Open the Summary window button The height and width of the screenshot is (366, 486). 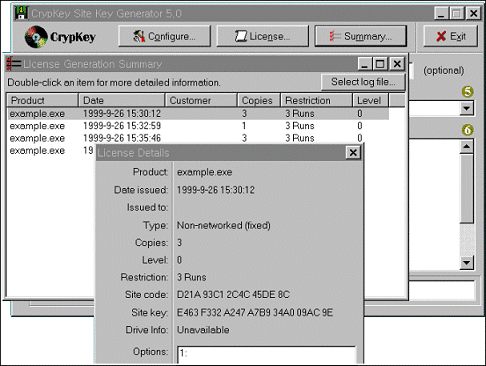(x=361, y=36)
